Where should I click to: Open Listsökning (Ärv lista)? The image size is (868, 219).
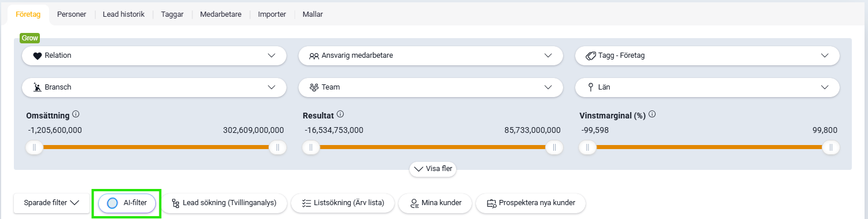click(x=342, y=203)
